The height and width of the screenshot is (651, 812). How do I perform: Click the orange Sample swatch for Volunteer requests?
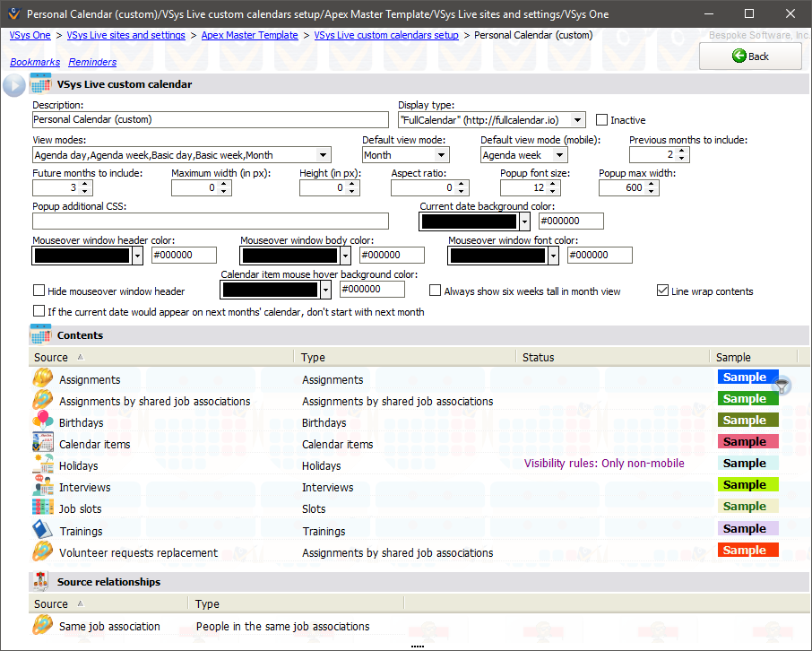click(x=747, y=551)
